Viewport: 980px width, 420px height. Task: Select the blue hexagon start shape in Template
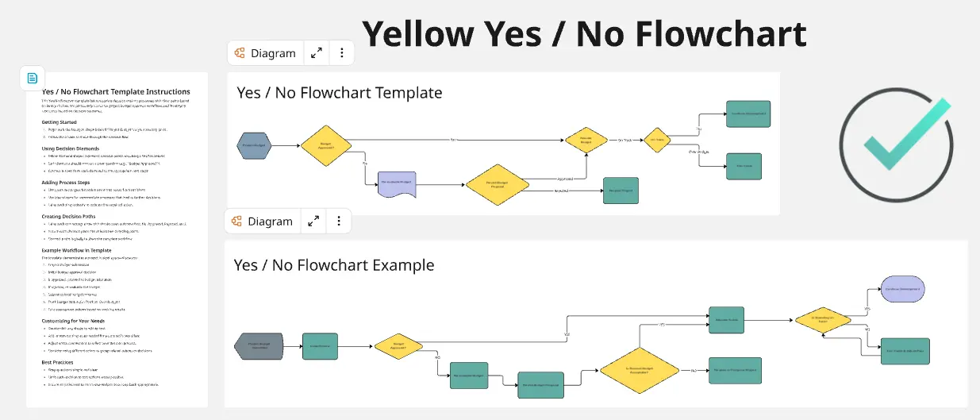[x=256, y=144]
